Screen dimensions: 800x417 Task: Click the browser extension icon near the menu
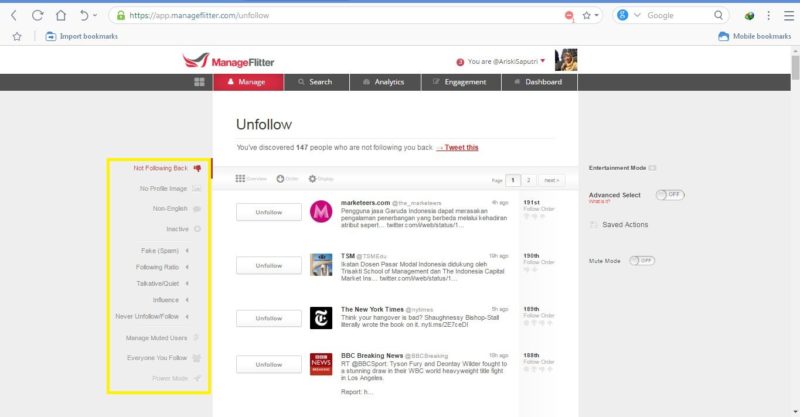point(749,16)
